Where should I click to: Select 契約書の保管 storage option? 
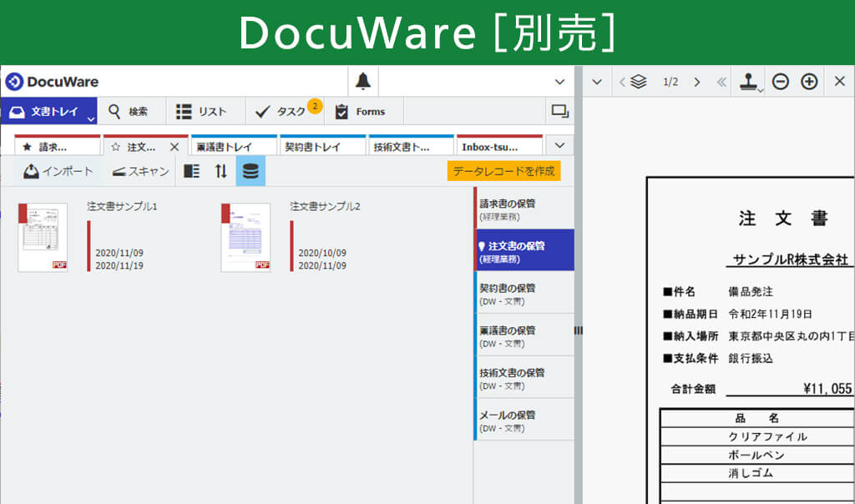[524, 293]
